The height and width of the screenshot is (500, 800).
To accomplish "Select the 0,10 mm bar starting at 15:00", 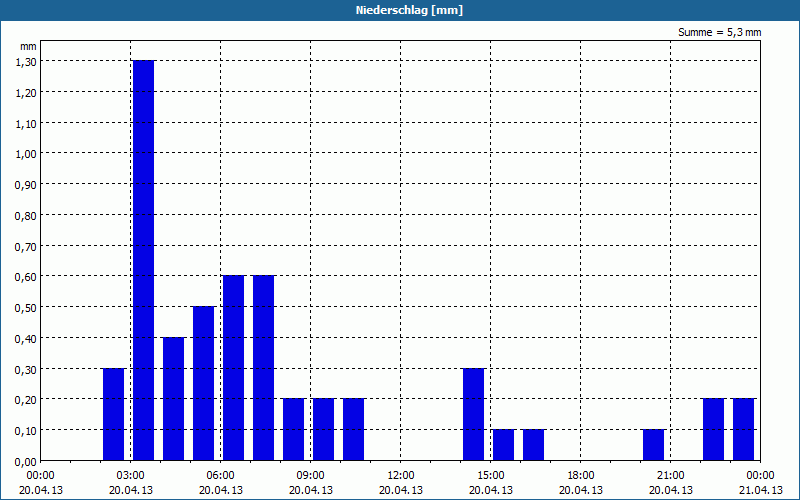I will [504, 445].
